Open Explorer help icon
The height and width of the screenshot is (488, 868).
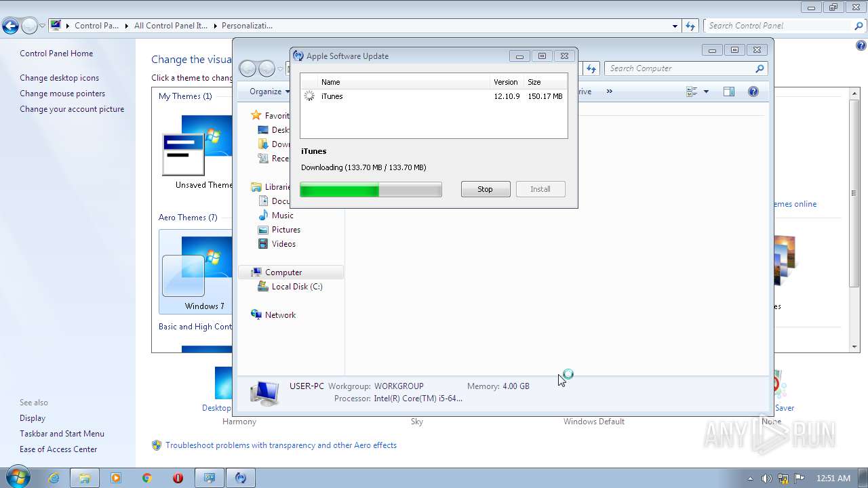click(x=753, y=91)
